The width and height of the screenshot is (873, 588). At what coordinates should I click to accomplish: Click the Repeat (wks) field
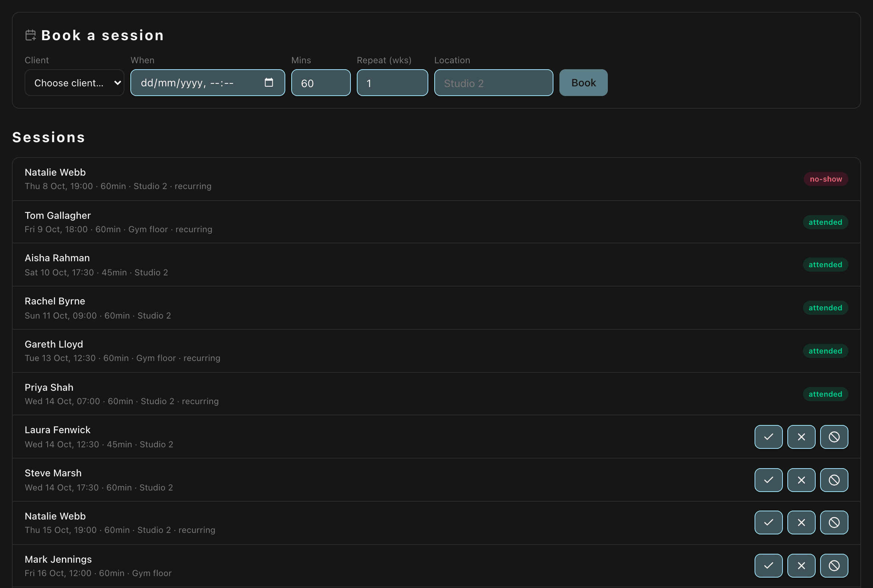tap(392, 83)
